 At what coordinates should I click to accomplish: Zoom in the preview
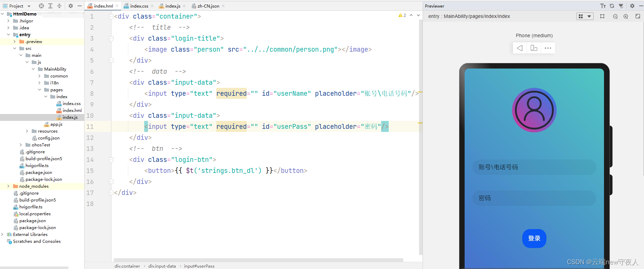tap(626, 16)
